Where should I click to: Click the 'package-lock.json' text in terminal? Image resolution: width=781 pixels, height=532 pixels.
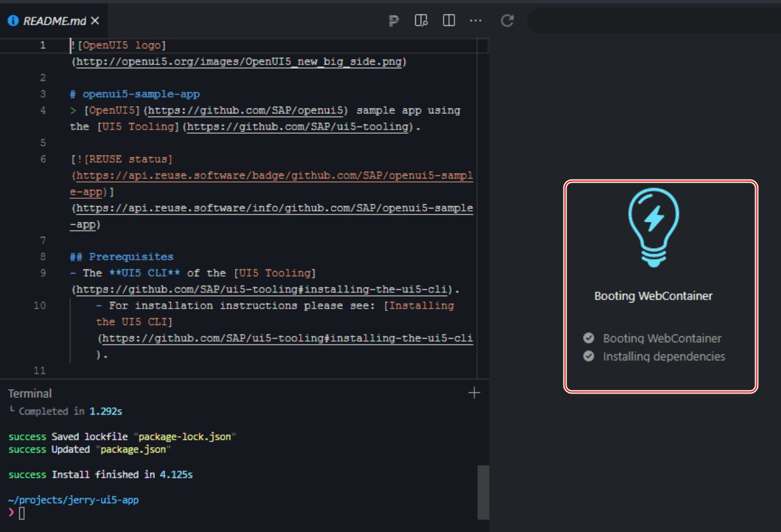coord(184,437)
